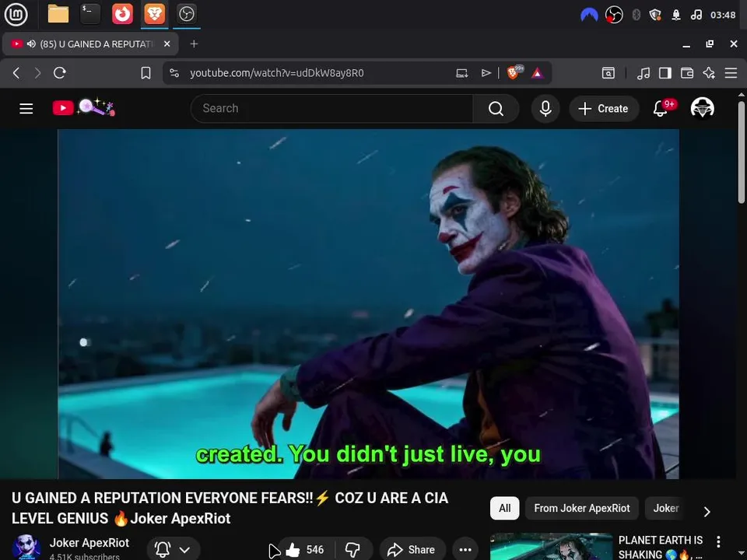
Task: Open the Linux Mint start menu
Action: pos(16,14)
